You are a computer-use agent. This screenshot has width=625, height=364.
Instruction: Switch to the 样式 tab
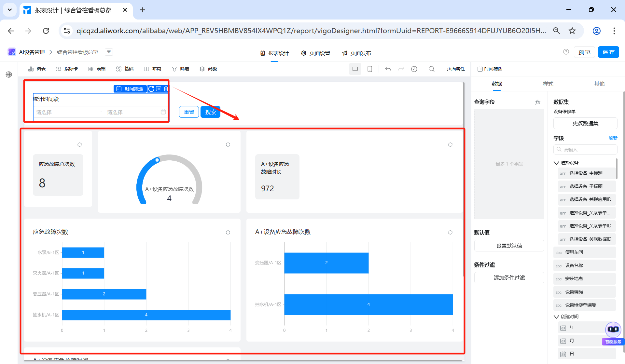coord(548,84)
